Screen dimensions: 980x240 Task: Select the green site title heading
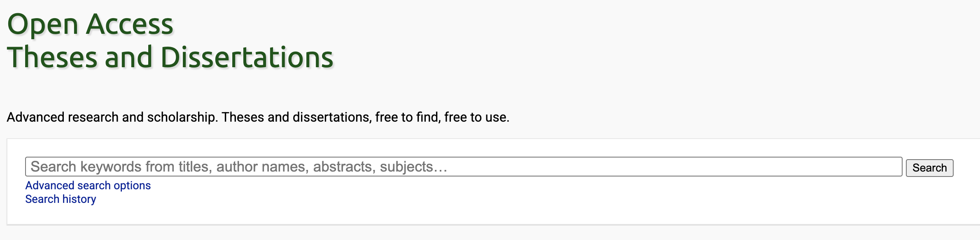coord(170,41)
